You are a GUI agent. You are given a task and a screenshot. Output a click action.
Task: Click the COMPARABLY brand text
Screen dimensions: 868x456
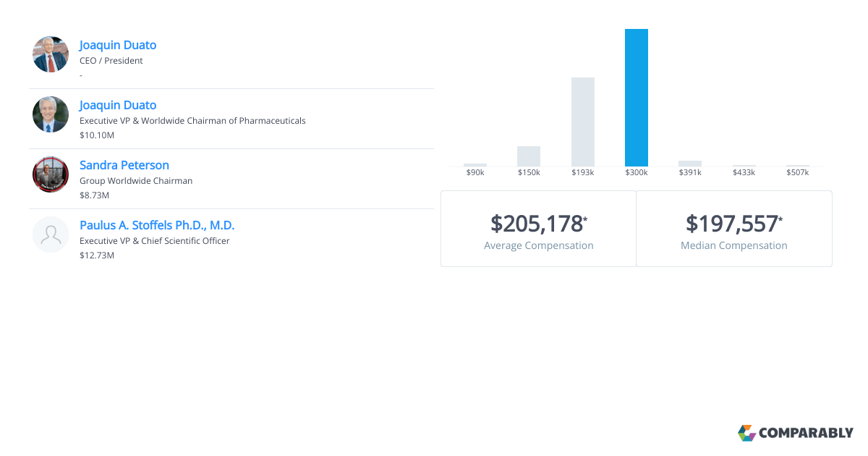point(806,434)
